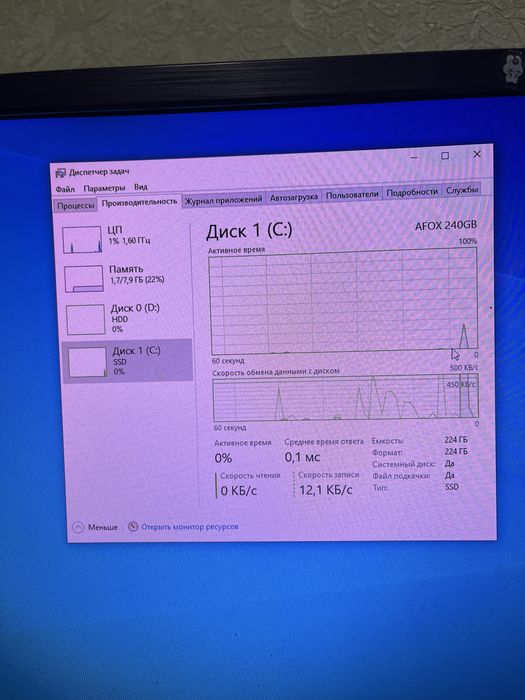Click the Среднее время ответа label
The height and width of the screenshot is (700, 525).
point(324,442)
